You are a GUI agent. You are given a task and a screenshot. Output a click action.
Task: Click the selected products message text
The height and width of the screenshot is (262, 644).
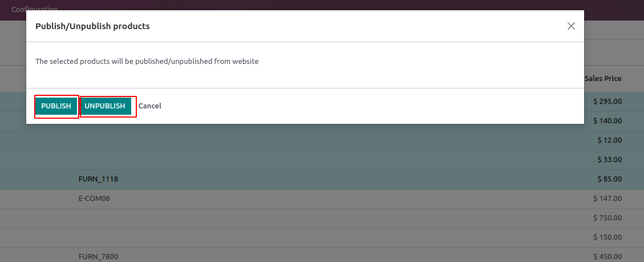(x=147, y=62)
